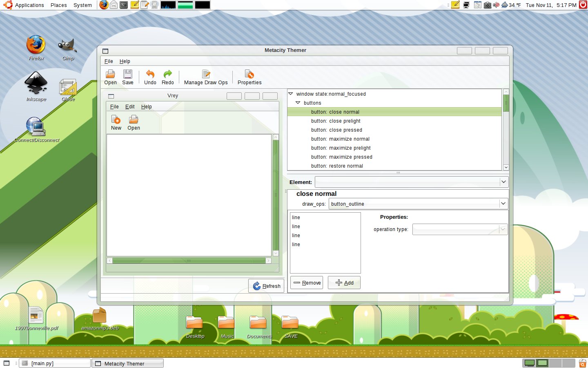Click the red power button in top panel

583,5
